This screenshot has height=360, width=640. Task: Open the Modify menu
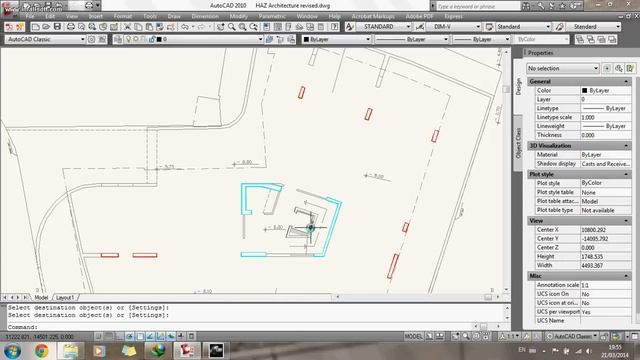238,16
